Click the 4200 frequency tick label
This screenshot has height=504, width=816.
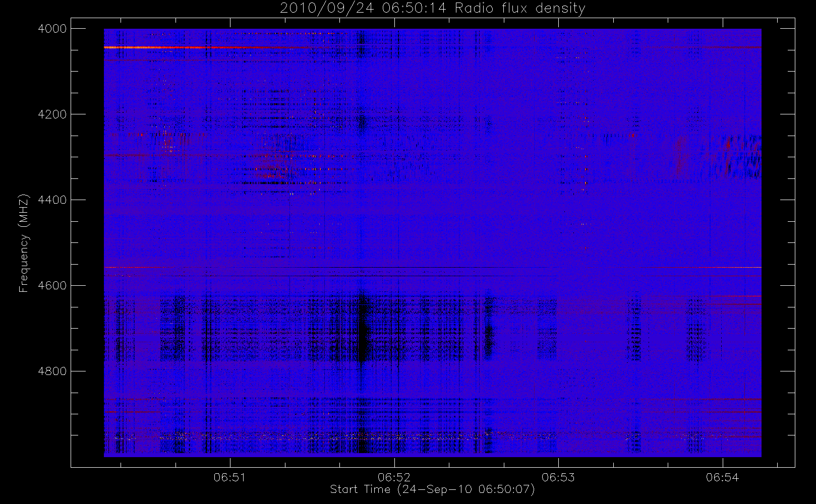52,114
